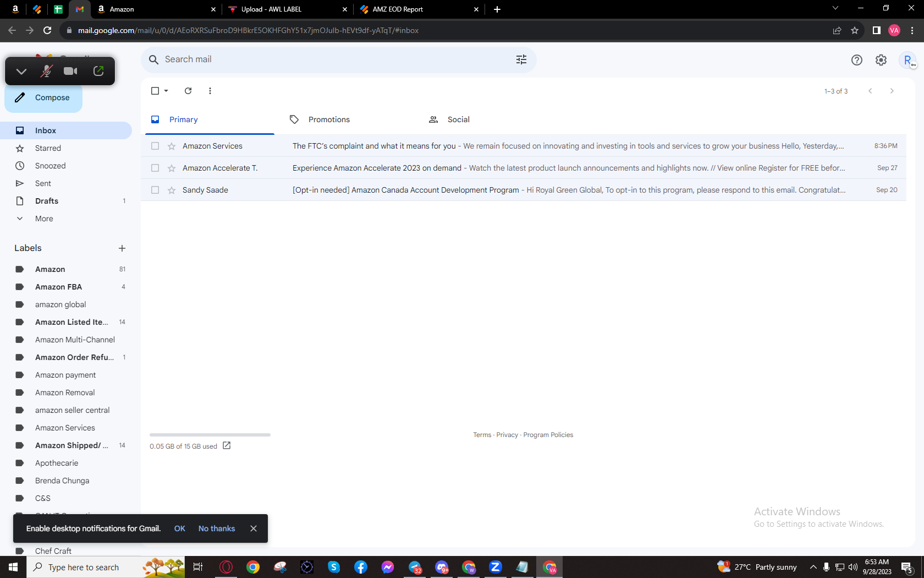Open the Amazon payment label
The image size is (924, 578).
[66, 375]
